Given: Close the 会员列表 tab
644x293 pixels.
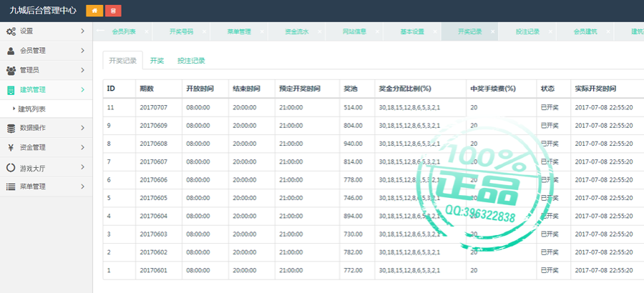Looking at the screenshot, I should pyautogui.click(x=146, y=31).
